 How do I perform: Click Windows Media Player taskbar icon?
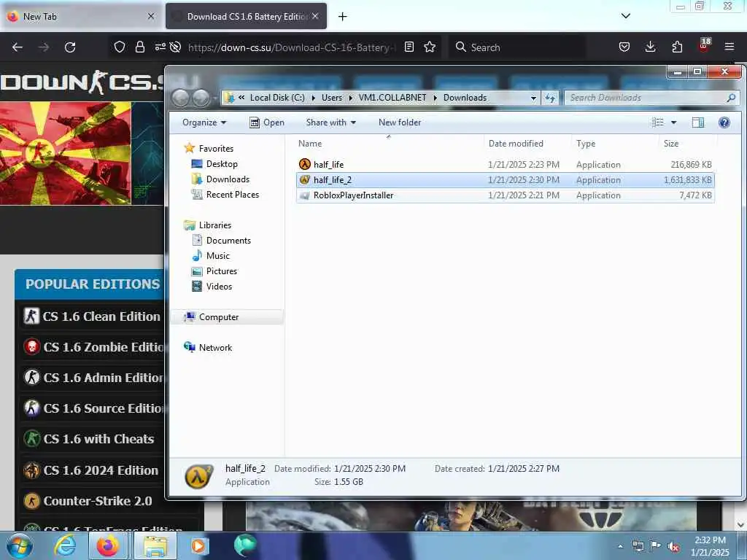tap(198, 546)
